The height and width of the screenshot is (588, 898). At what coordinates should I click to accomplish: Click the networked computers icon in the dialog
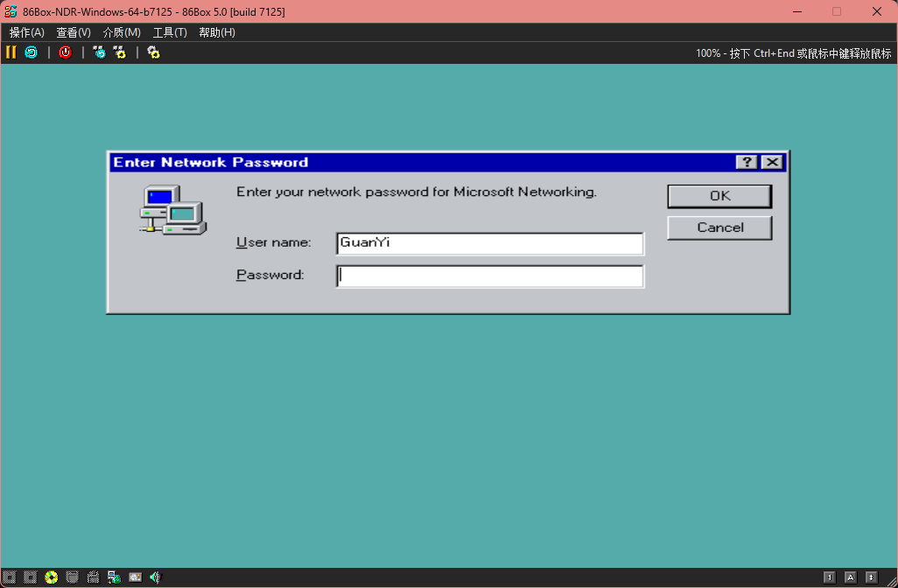173,209
